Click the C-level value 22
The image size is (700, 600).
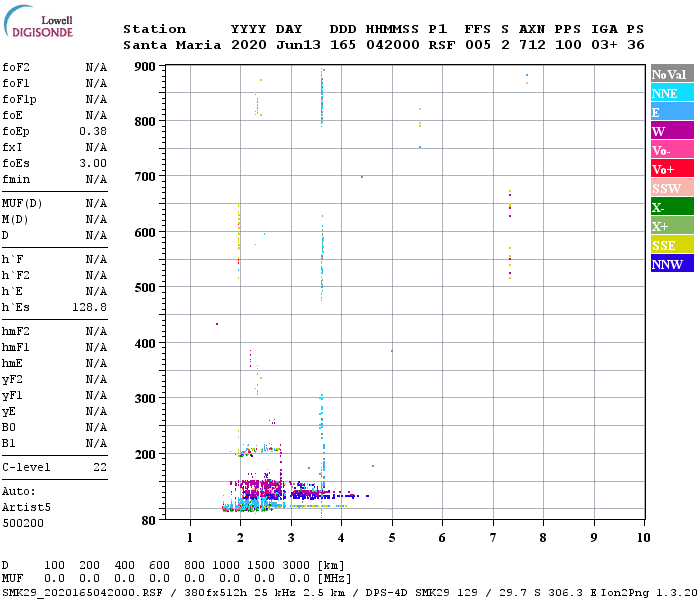coord(100,467)
